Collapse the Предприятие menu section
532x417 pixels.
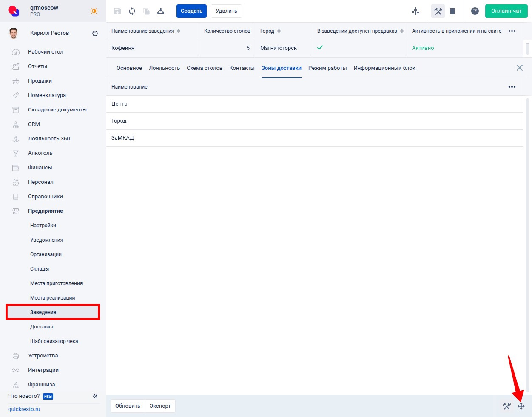(45, 211)
